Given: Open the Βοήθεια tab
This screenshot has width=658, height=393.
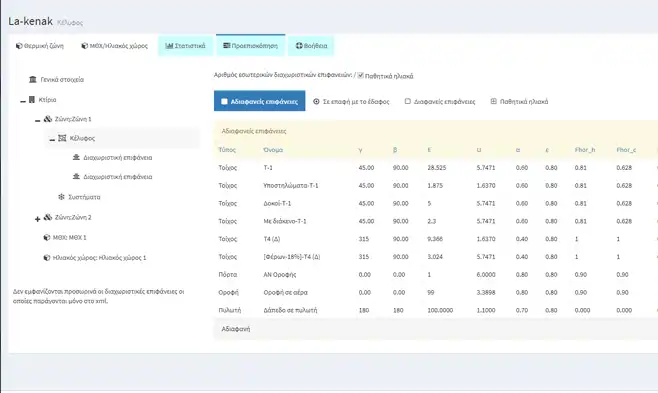Looking at the screenshot, I should (311, 46).
